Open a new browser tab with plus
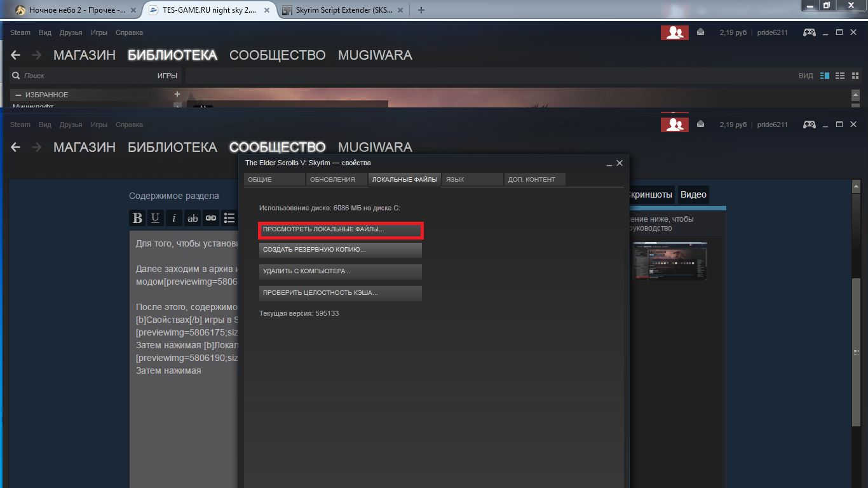868x488 pixels. 421,10
